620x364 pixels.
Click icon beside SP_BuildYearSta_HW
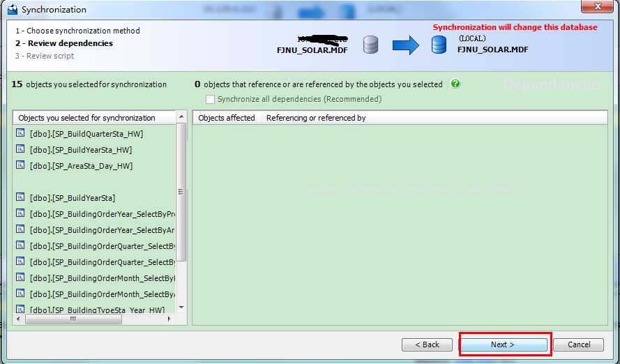tap(20, 149)
